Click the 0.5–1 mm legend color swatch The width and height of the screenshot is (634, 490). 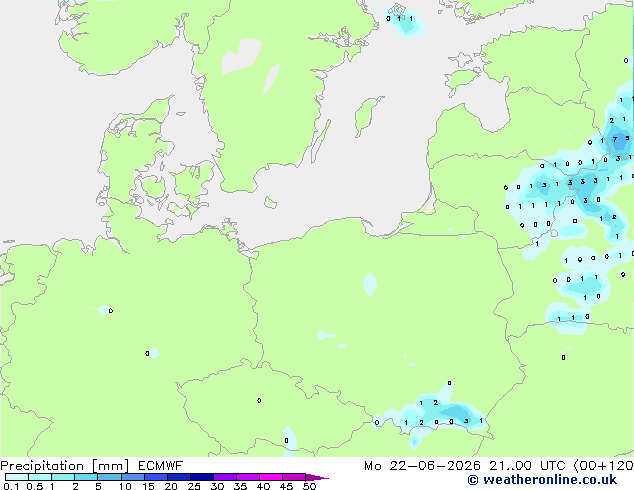tap(40, 477)
